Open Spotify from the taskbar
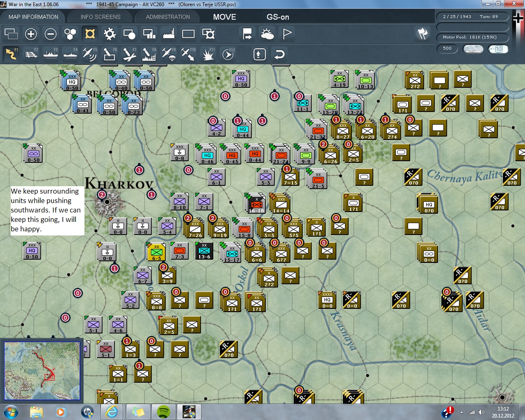 [x=164, y=412]
